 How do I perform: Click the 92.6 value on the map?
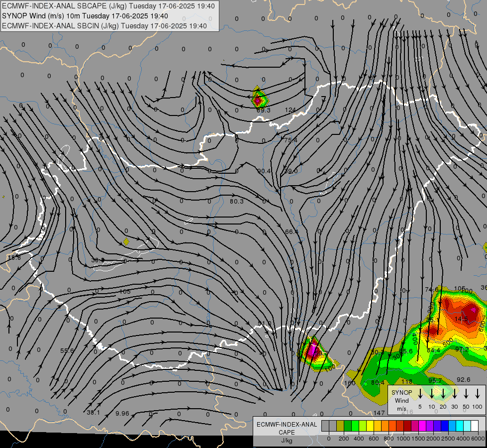(464, 380)
